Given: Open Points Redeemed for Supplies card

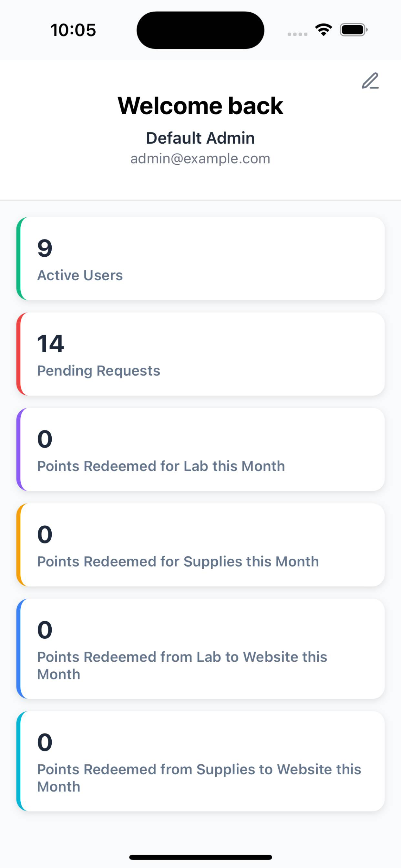Looking at the screenshot, I should (x=200, y=544).
